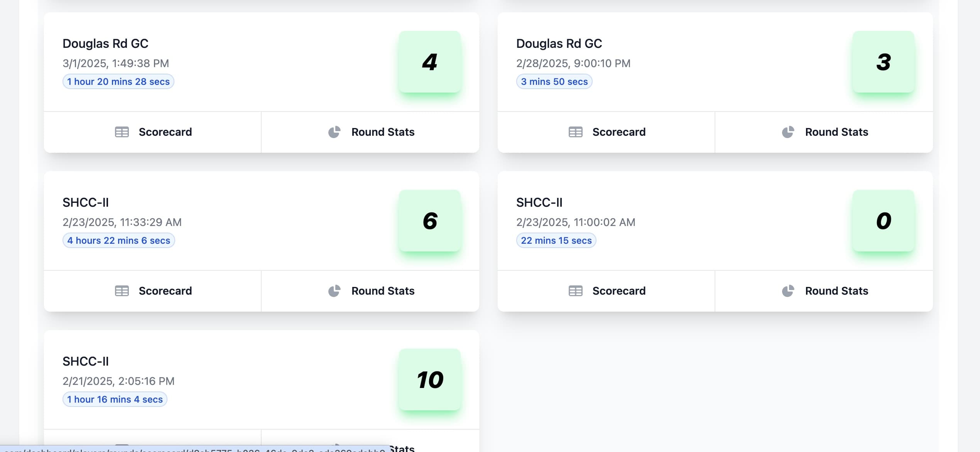Screen dimensions: 980x452
Task: Select the Round Stats pie icon for the 4-point round
Action: (334, 132)
